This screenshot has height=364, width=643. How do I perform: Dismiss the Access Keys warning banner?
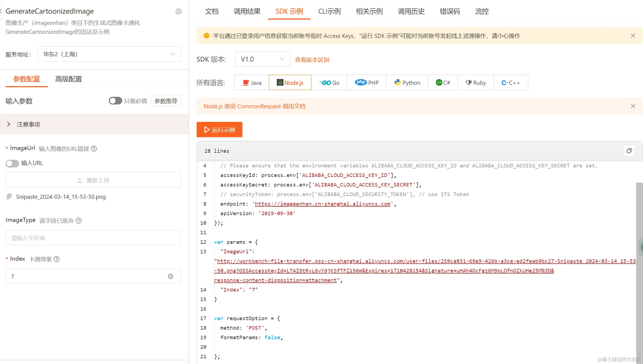click(x=633, y=36)
